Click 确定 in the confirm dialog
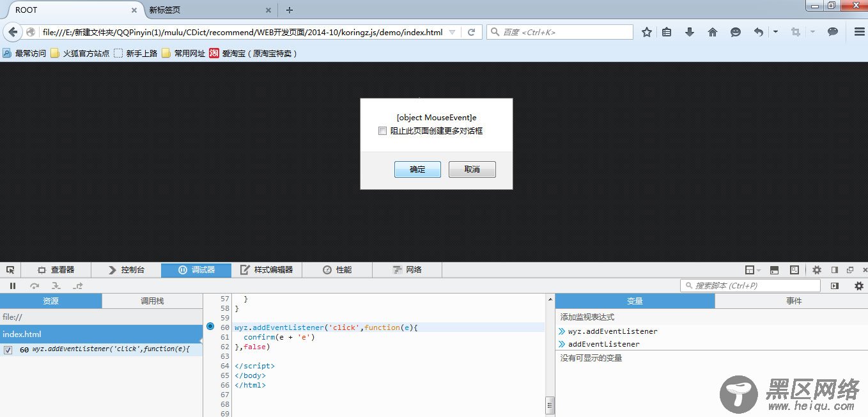This screenshot has width=868, height=417. pyautogui.click(x=417, y=169)
